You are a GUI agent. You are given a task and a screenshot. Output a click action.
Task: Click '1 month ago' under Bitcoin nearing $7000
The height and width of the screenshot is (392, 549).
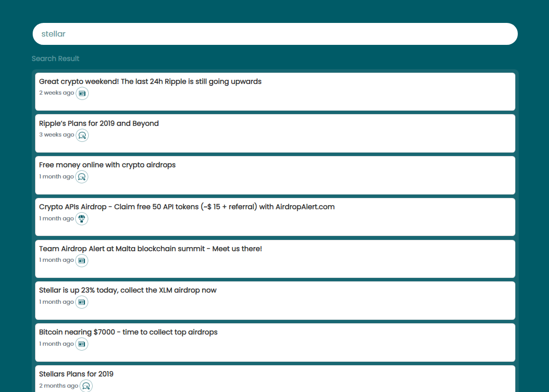click(57, 344)
